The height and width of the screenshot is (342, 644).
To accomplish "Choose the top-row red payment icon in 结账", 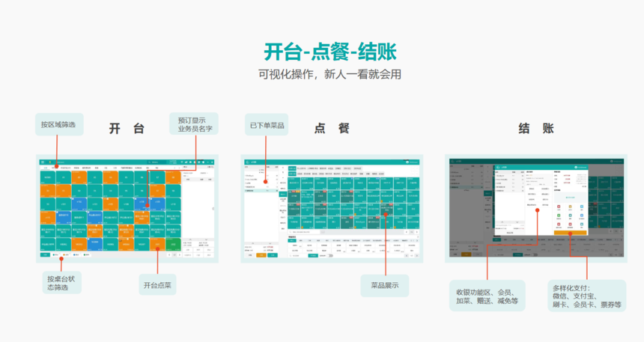I will pos(559,207).
